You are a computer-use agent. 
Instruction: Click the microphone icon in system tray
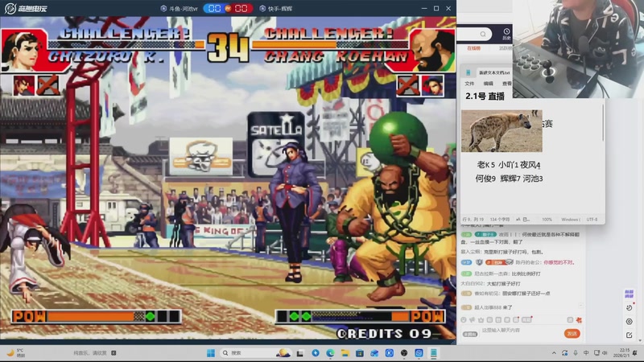coord(576,353)
